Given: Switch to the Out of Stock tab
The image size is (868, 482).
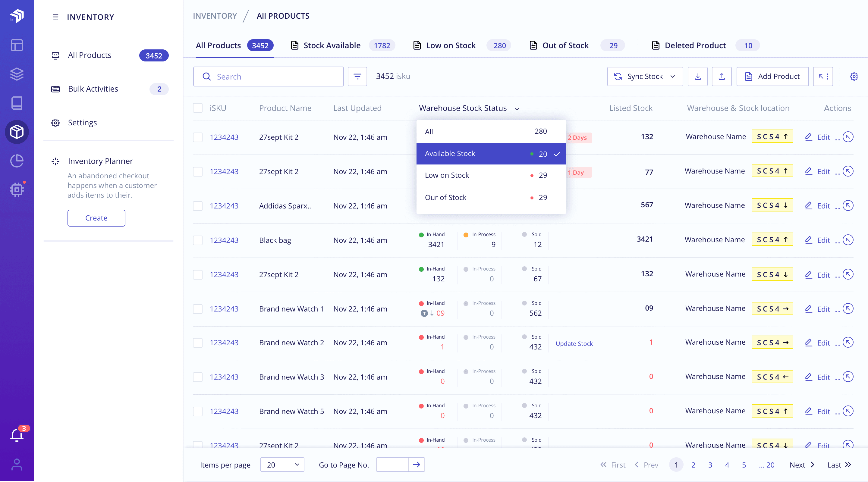Looking at the screenshot, I should tap(565, 45).
